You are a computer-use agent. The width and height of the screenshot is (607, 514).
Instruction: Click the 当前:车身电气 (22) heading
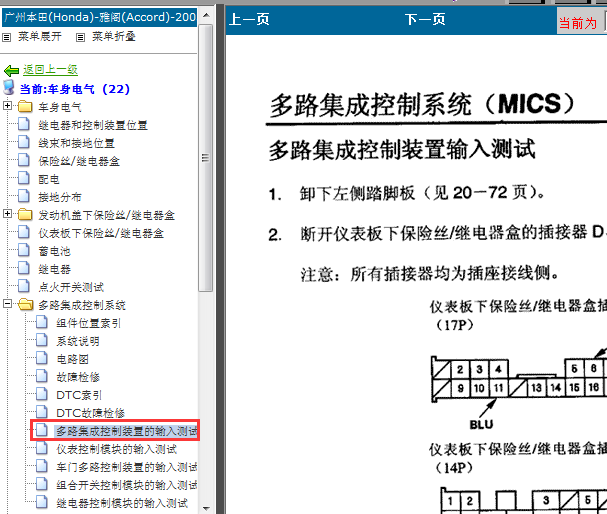(75, 89)
